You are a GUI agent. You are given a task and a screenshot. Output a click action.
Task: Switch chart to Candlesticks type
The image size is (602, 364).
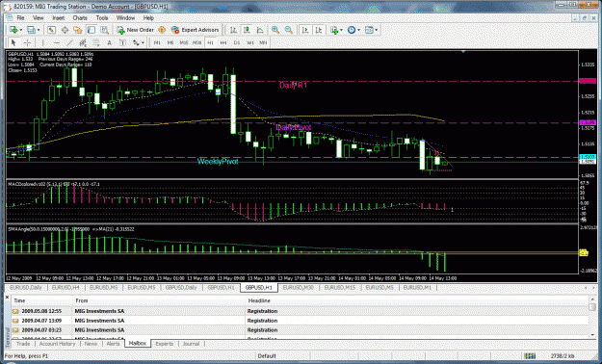pos(247,30)
